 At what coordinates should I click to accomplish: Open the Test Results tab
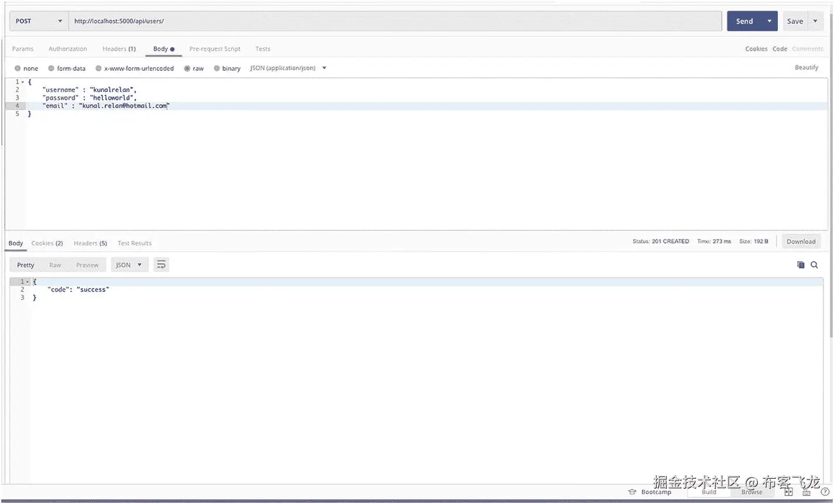(x=135, y=244)
